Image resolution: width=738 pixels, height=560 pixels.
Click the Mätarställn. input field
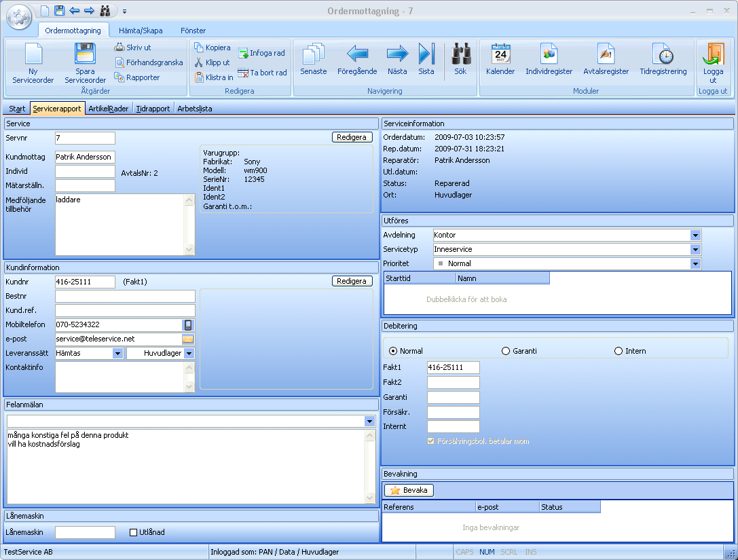coord(85,186)
